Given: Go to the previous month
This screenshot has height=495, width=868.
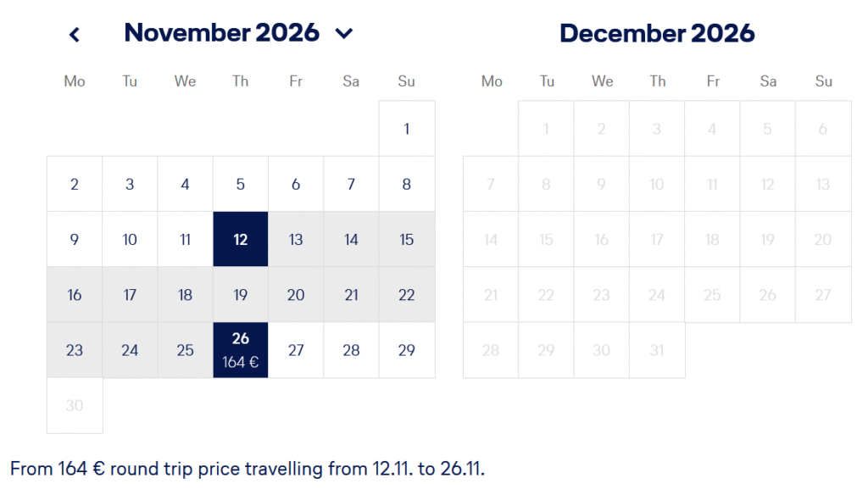Looking at the screenshot, I should point(75,35).
